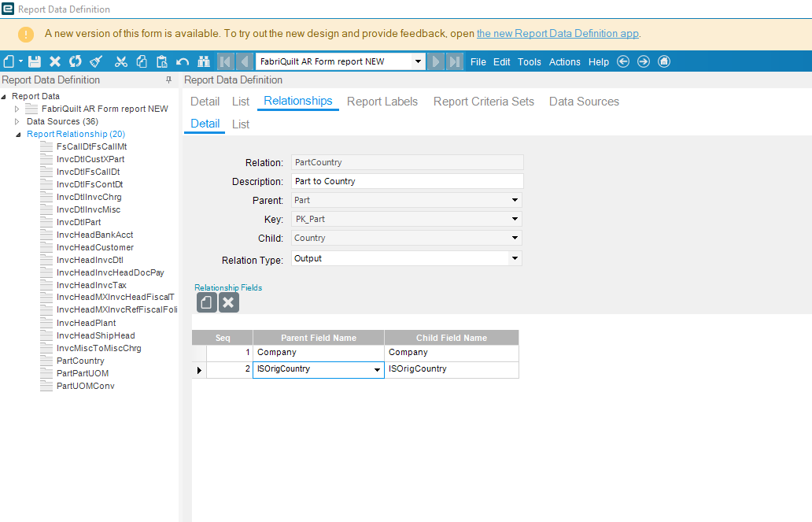Click the New record toolbar icon
The height and width of the screenshot is (522, 812).
(9, 61)
